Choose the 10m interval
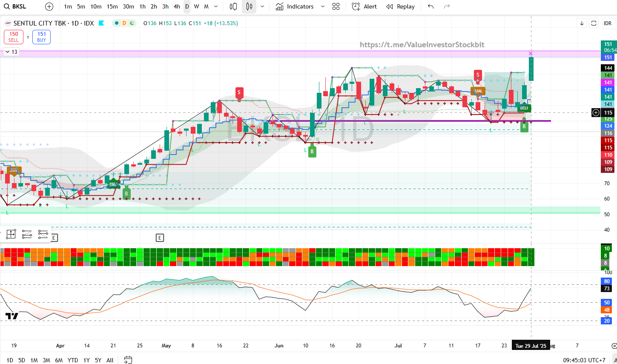The image size is (617, 364). pyautogui.click(x=96, y=6)
